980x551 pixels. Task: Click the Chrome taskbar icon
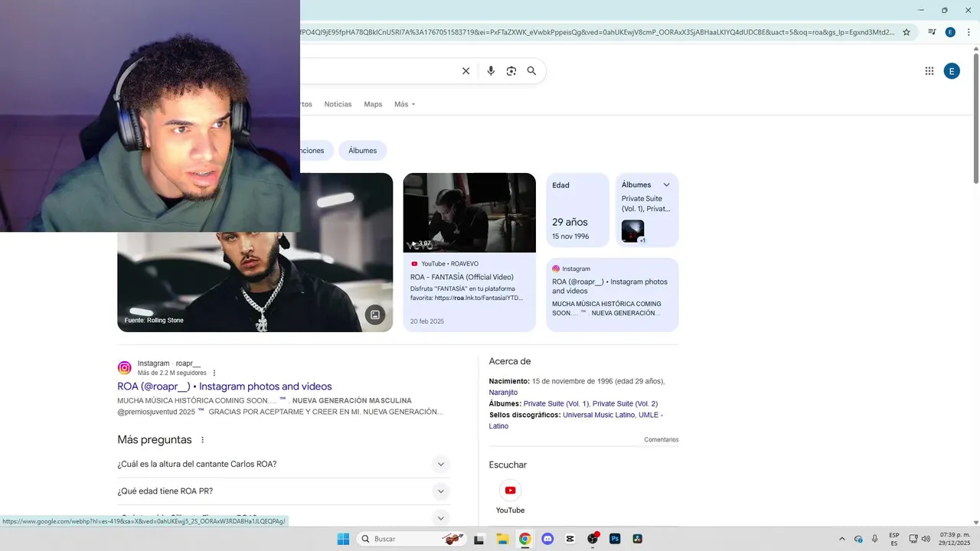(524, 539)
